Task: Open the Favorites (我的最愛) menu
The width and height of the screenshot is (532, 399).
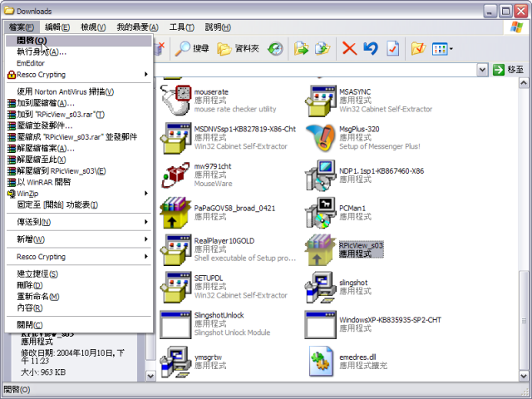Action: tap(137, 27)
